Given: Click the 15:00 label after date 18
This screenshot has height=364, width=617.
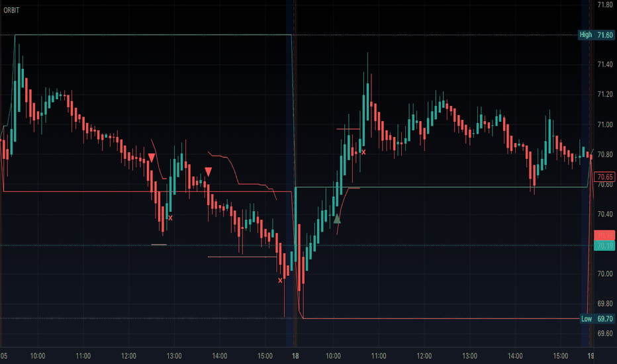Looking at the screenshot, I should pos(560,356).
